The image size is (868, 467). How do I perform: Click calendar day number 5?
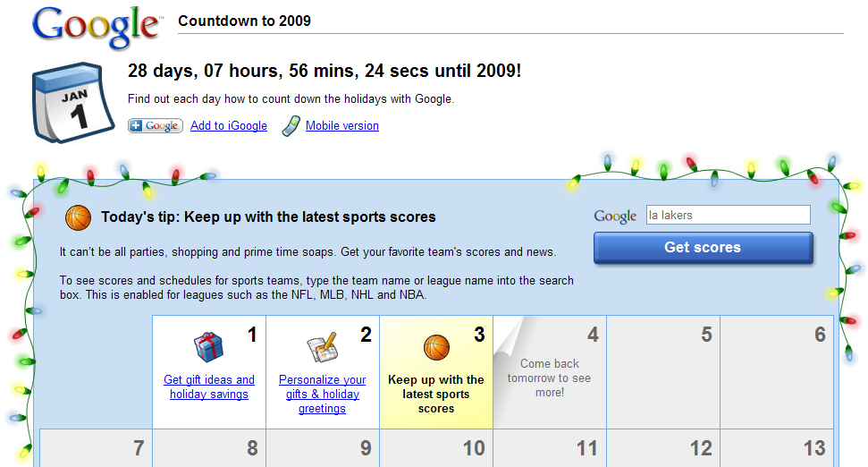pyautogui.click(x=706, y=335)
